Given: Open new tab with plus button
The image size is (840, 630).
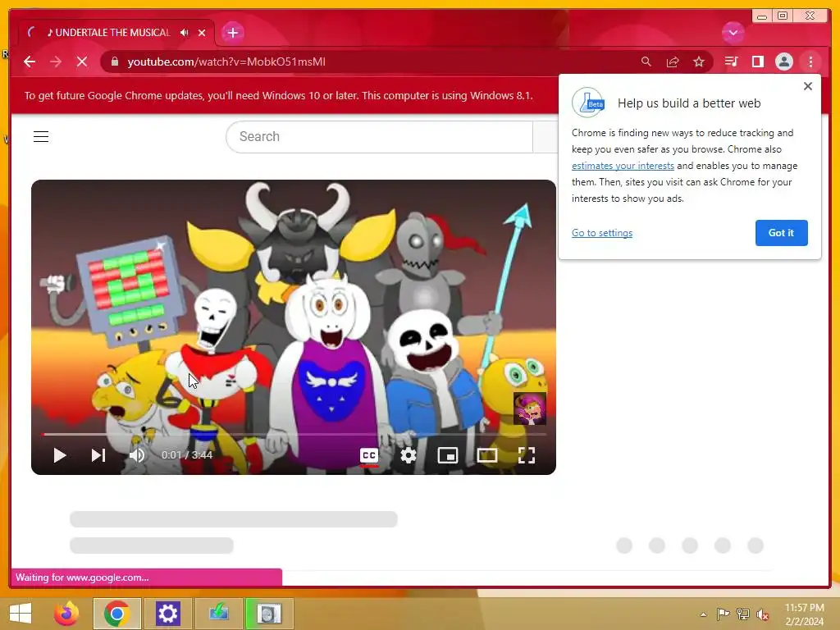Looking at the screenshot, I should (232, 33).
